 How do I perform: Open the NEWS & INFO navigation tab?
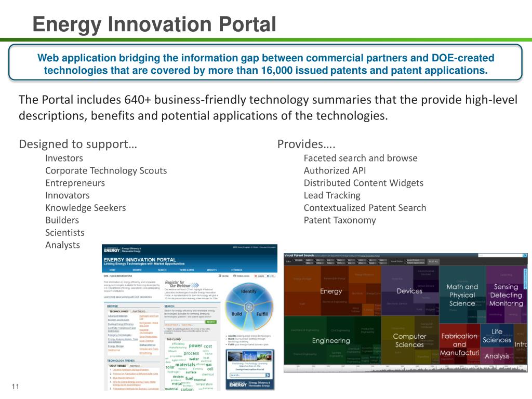pos(187,270)
